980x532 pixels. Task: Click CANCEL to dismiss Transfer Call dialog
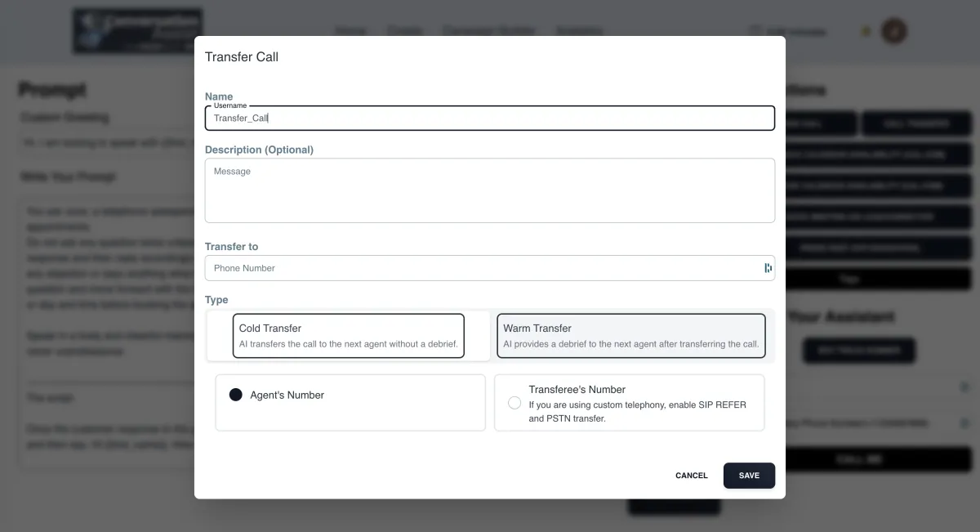coord(692,476)
